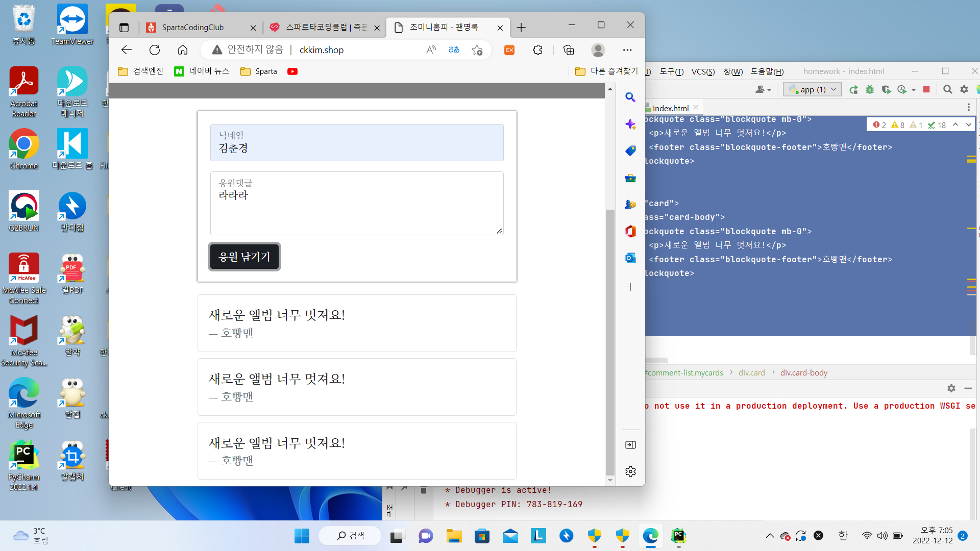Stop the running app in PyCharm
The image size is (980, 551).
[x=926, y=90]
